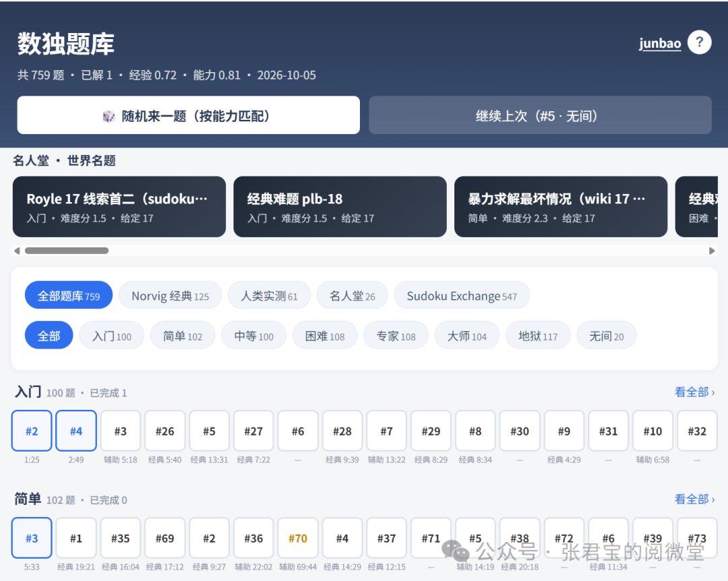Viewport: 728px width, 581px height.
Task: Open puzzle #6 in the 入门 row
Action: 298,431
